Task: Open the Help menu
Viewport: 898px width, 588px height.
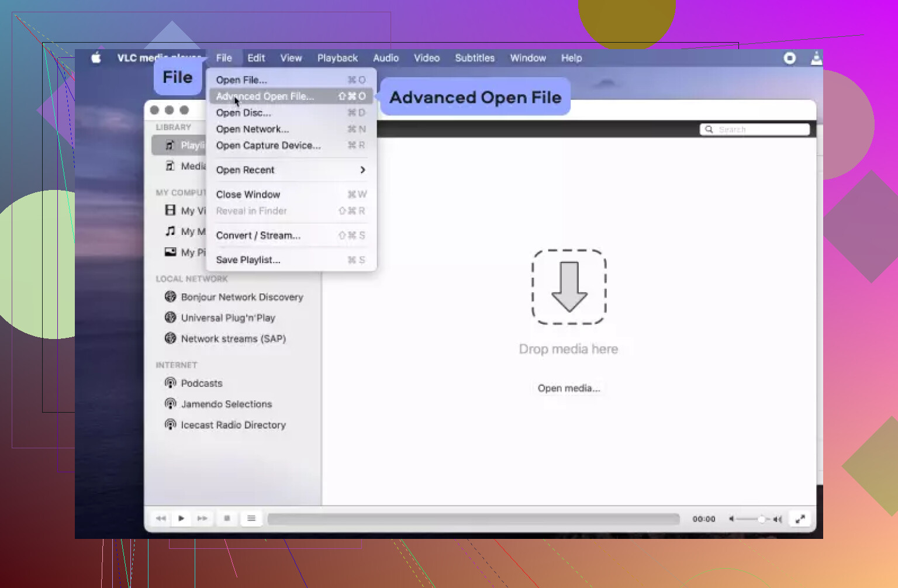Action: pos(571,58)
